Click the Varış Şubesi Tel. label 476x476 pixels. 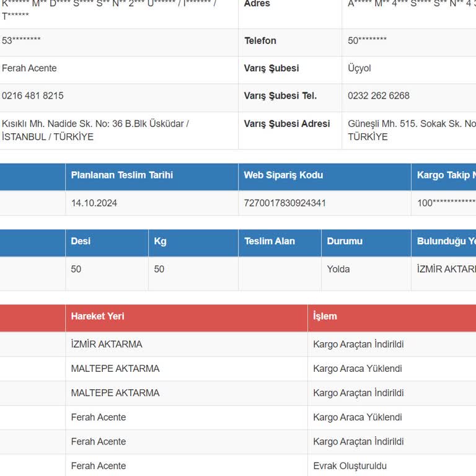click(280, 95)
